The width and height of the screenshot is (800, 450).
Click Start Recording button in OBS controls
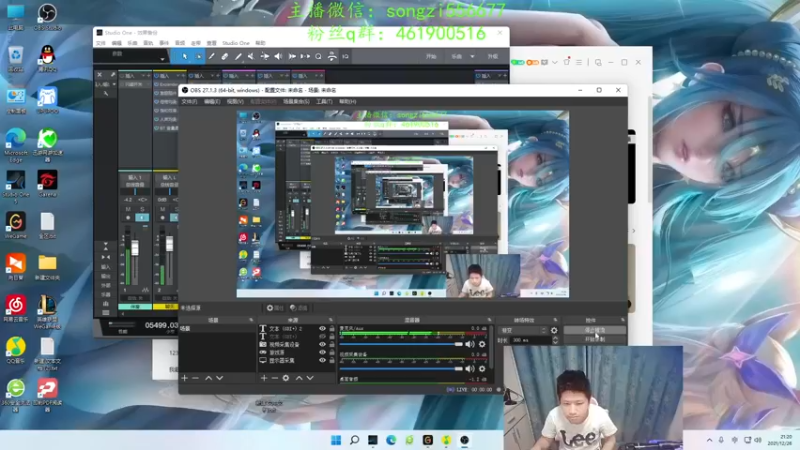pyautogui.click(x=595, y=339)
